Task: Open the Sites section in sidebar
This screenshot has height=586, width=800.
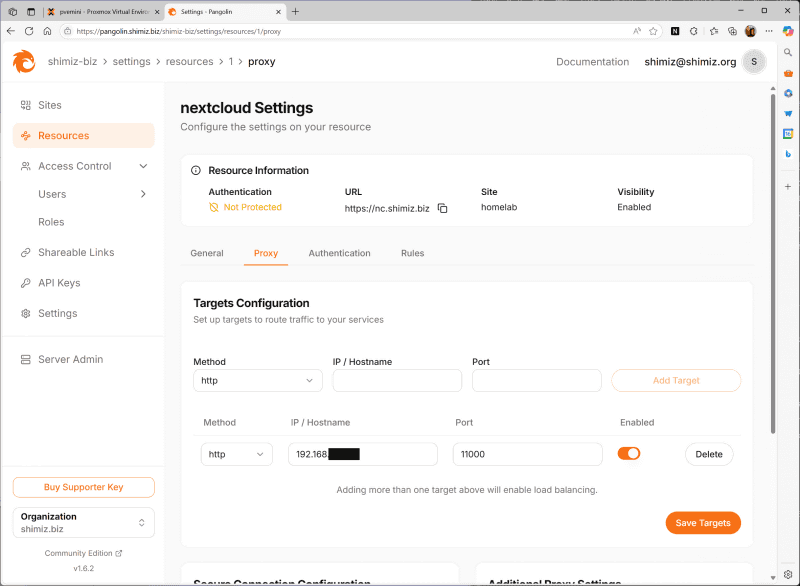Action: click(52, 105)
